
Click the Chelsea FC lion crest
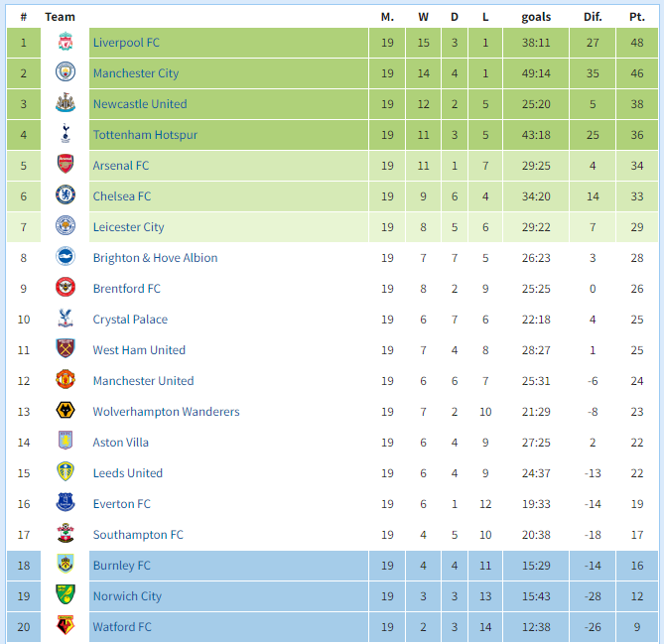[66, 195]
